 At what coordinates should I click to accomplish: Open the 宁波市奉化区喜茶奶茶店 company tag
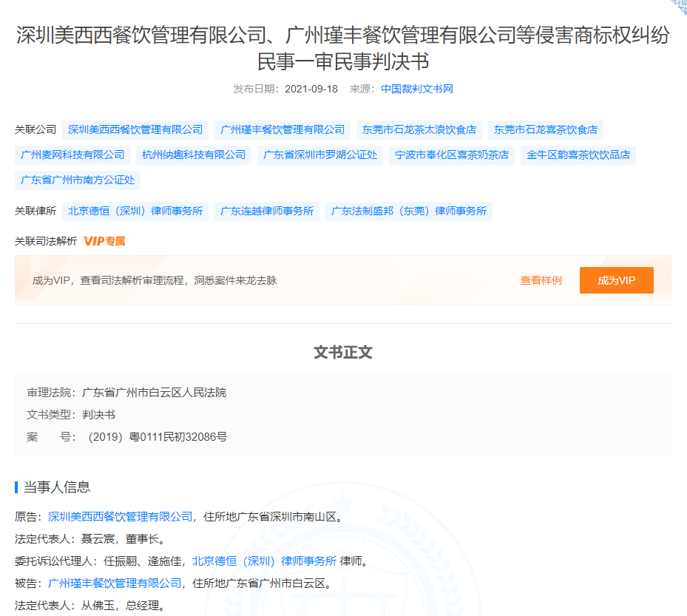point(452,155)
